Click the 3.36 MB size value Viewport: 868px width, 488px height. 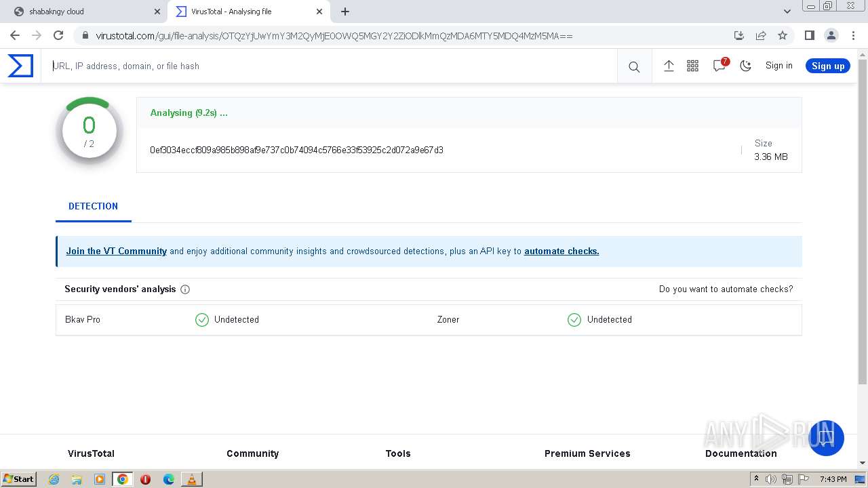771,157
